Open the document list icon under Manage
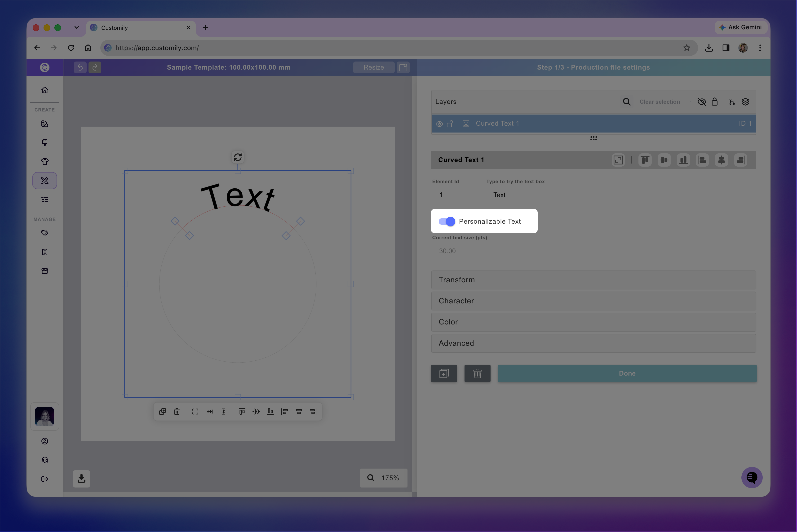The height and width of the screenshot is (532, 797). point(45,252)
